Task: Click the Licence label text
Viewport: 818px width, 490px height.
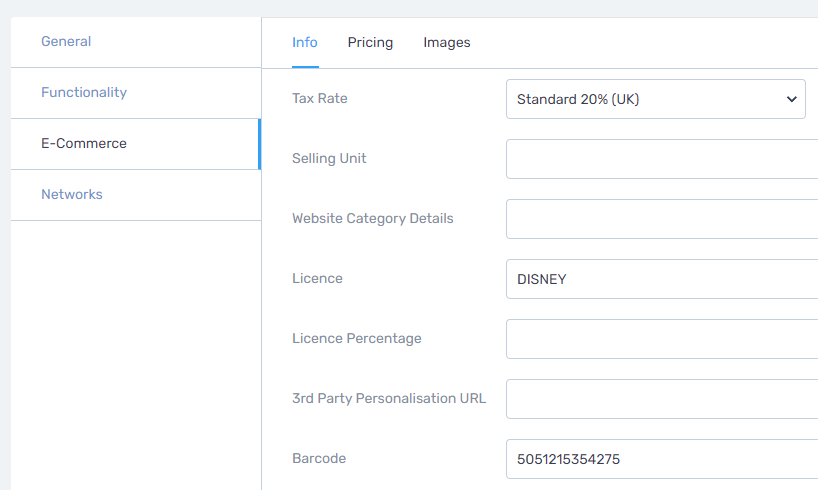Action: [317, 278]
